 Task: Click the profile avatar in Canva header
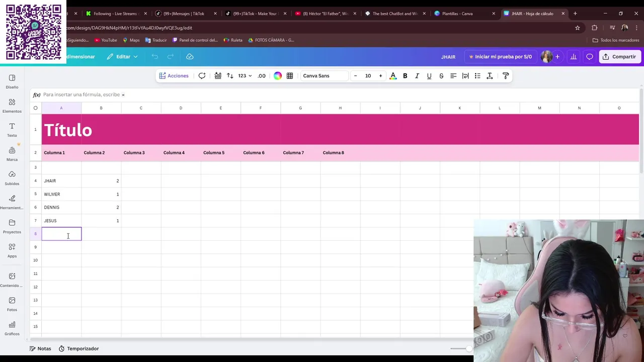pyautogui.click(x=546, y=57)
